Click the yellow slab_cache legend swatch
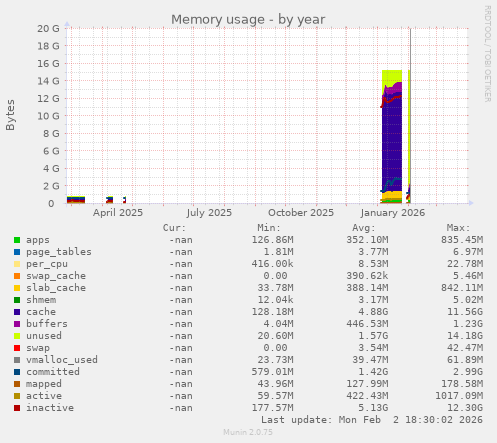Image resolution: width=497 pixels, height=443 pixels. pos(17,288)
